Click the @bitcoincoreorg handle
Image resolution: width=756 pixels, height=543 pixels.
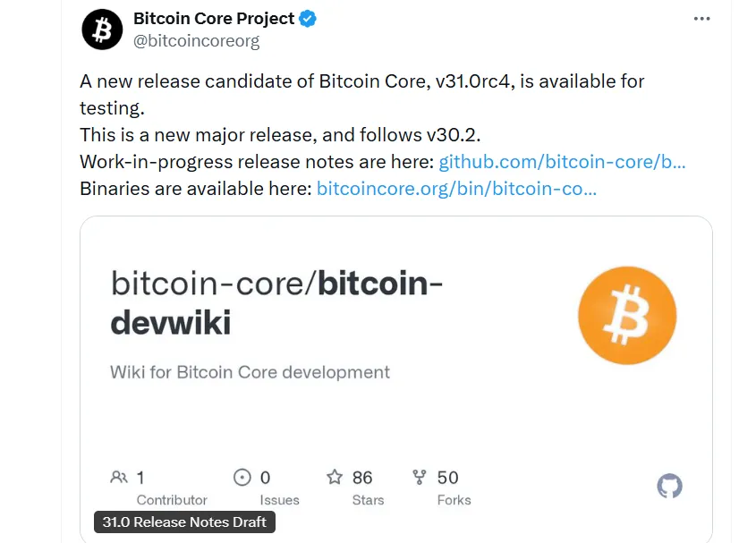click(196, 41)
